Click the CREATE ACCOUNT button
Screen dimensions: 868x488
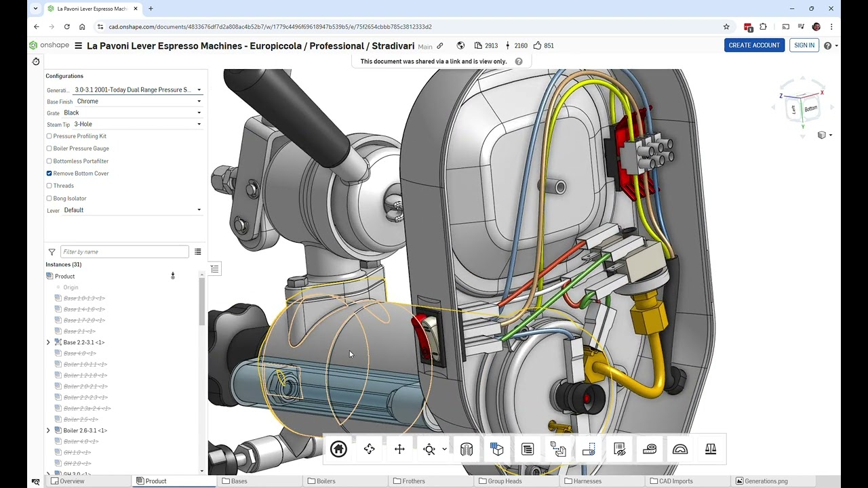pyautogui.click(x=754, y=45)
